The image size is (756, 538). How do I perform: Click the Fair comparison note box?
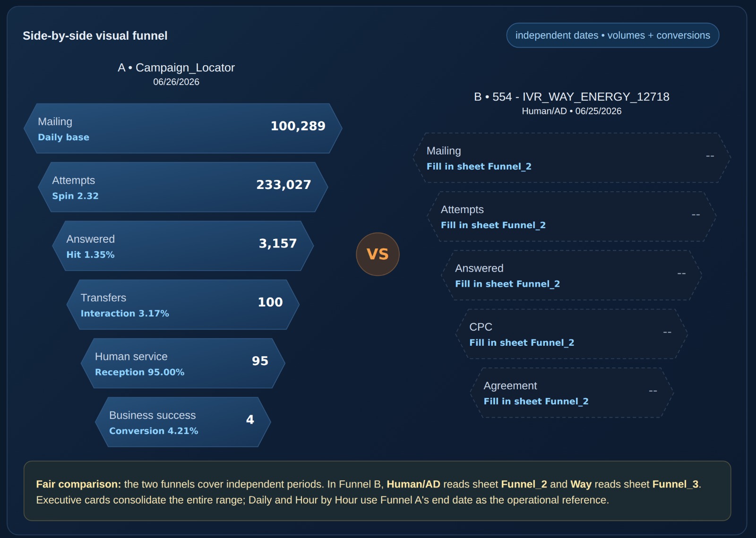click(x=378, y=491)
